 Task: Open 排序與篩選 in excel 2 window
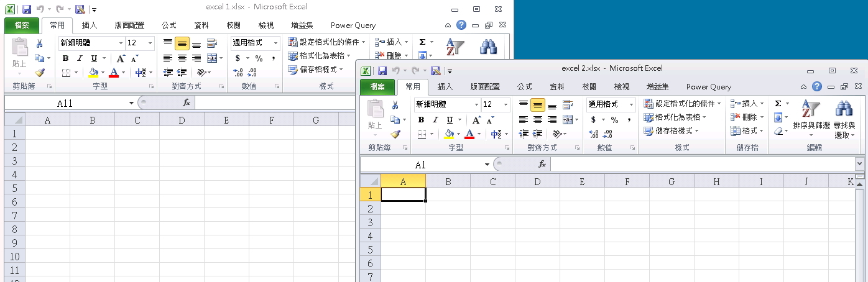(x=811, y=119)
